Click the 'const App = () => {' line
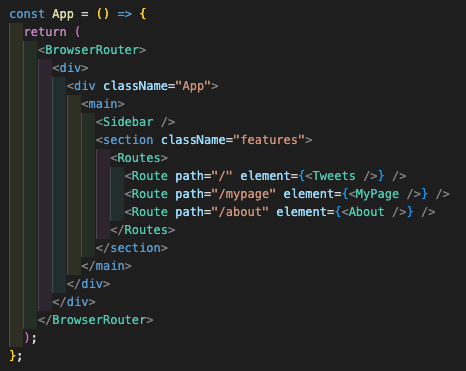 coord(78,14)
